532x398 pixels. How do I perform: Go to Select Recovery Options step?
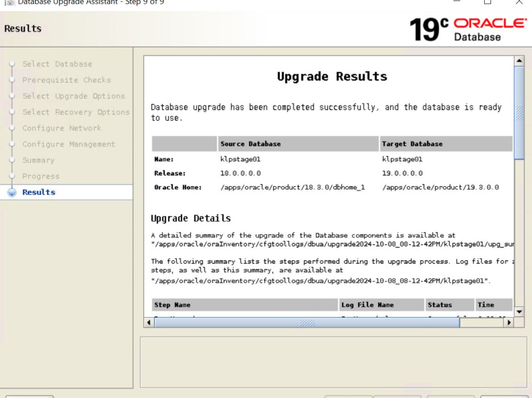tap(76, 112)
